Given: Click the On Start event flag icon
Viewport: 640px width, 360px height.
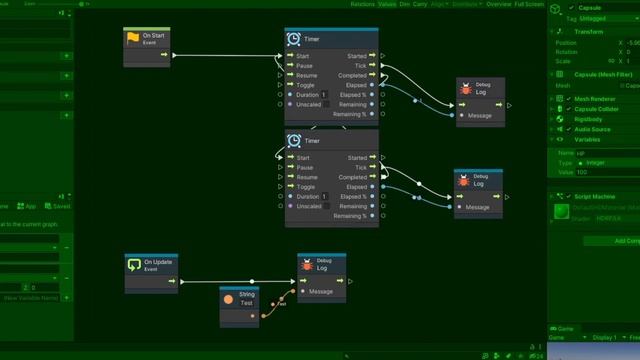Looking at the screenshot, I should click(133, 38).
